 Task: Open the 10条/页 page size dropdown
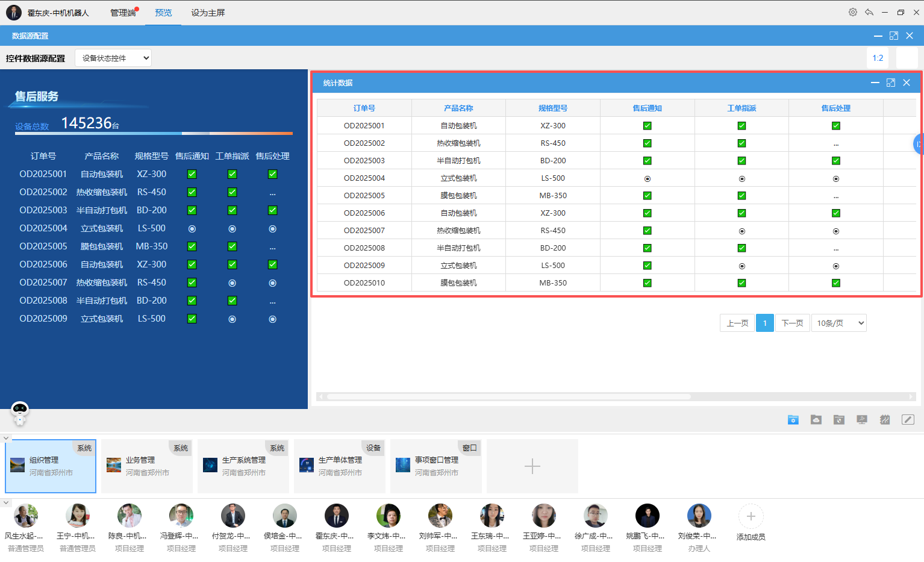(x=838, y=323)
